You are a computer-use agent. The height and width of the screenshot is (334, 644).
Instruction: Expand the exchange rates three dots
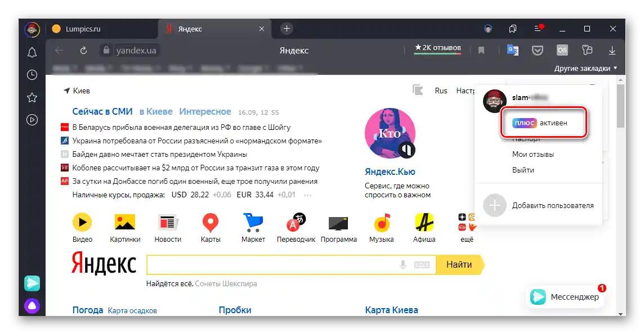pos(307,195)
